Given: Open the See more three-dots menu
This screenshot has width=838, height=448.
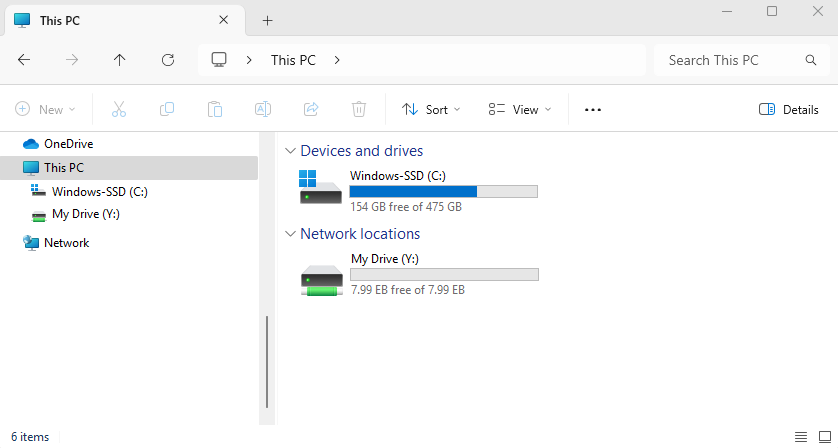Looking at the screenshot, I should click(593, 110).
